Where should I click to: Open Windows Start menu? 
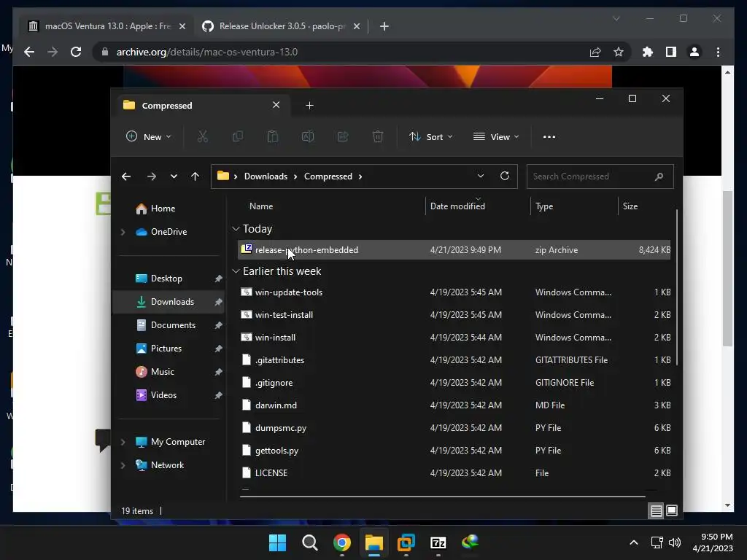point(277,542)
